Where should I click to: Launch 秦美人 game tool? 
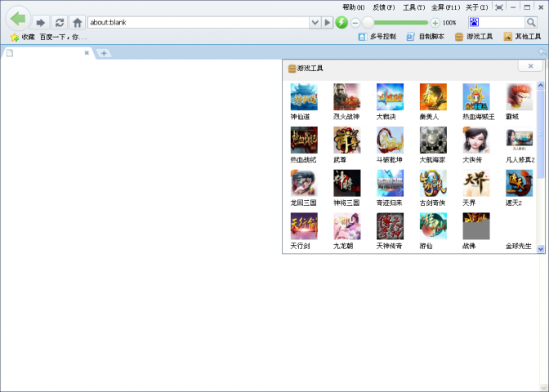coord(433,96)
